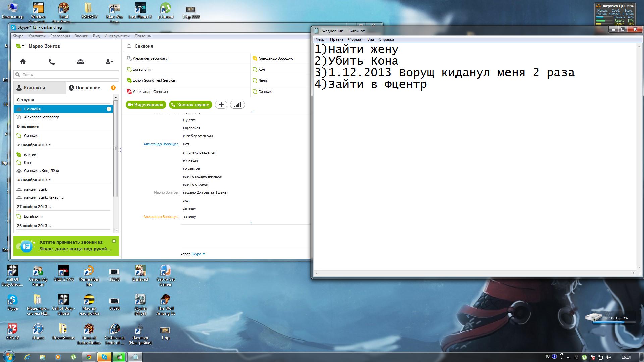Click Windows Start button
Viewport: 644px width, 362px height.
(9, 357)
